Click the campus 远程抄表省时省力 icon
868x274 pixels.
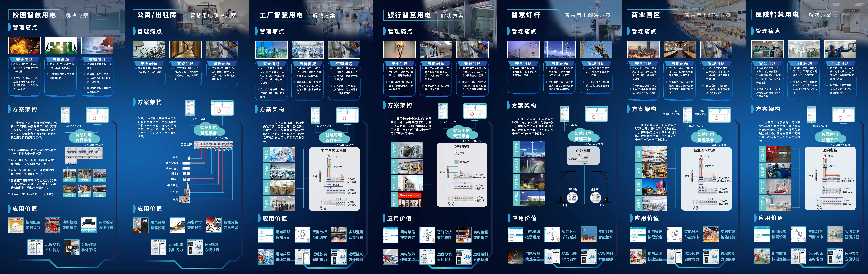[x=35, y=247]
